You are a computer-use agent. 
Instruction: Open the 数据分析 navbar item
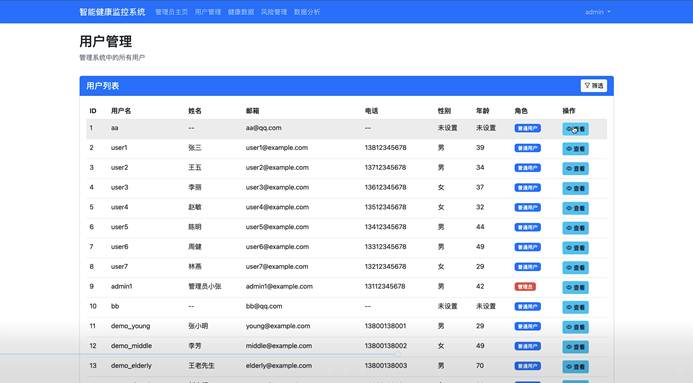point(307,12)
